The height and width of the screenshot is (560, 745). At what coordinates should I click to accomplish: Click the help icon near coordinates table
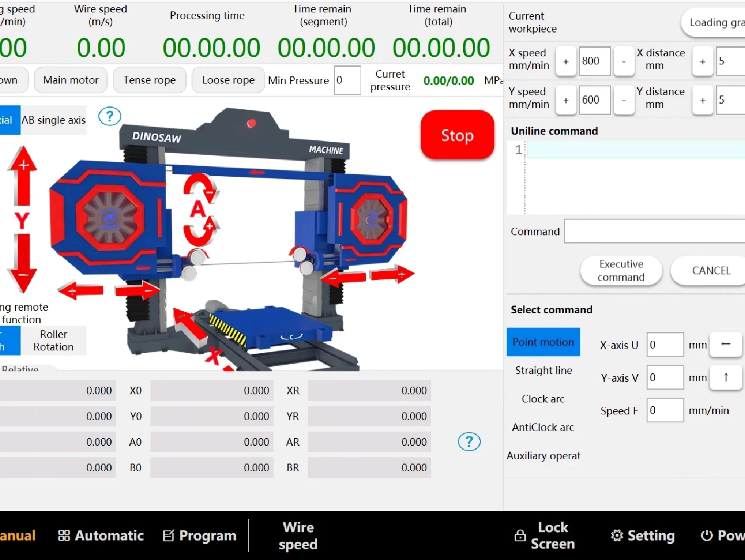[469, 442]
